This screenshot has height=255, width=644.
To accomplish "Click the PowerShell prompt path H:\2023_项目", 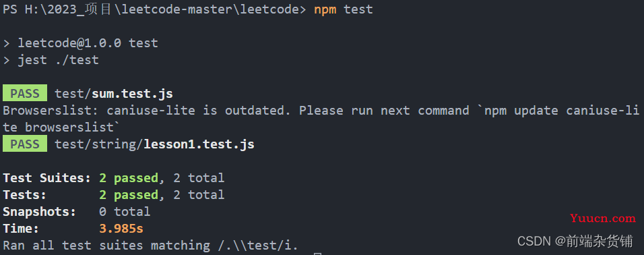I will [x=69, y=9].
